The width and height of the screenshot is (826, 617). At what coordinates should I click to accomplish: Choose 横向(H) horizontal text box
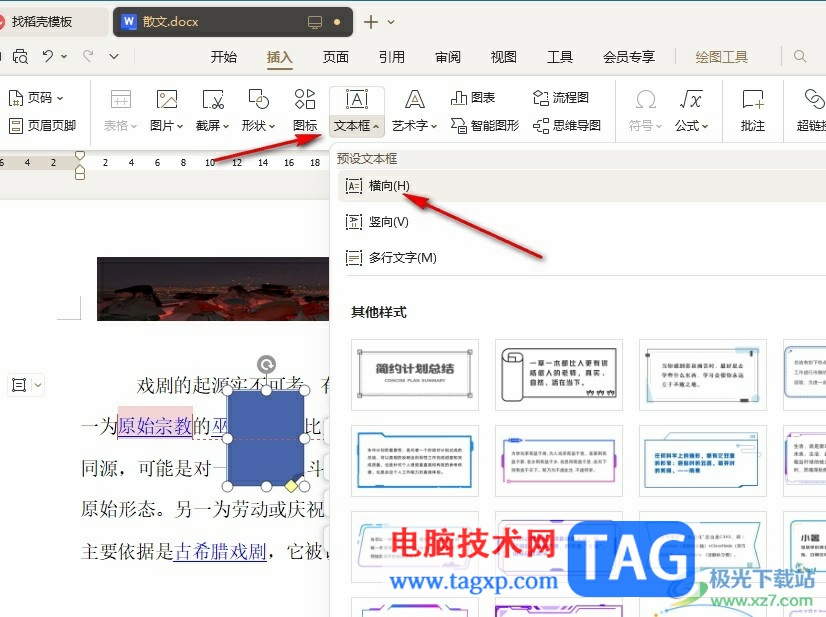coord(582,185)
